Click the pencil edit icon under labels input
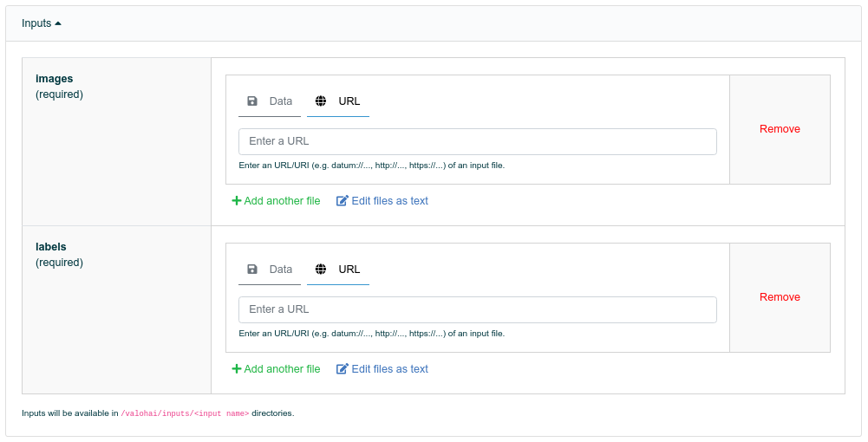 click(343, 369)
